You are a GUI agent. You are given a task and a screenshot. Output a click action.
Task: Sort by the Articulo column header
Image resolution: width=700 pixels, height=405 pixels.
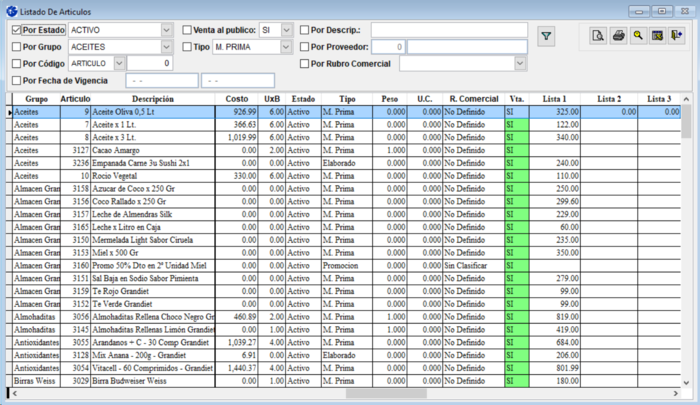[75, 99]
